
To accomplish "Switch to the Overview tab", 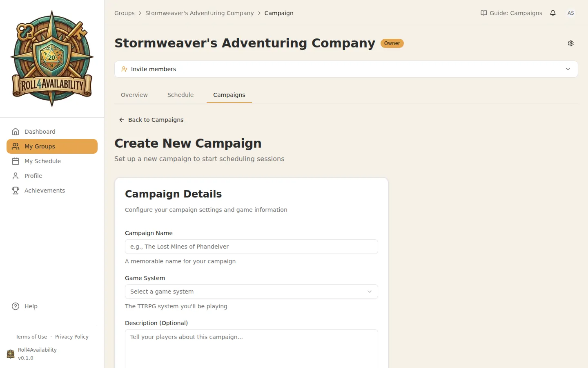I will 134,94.
